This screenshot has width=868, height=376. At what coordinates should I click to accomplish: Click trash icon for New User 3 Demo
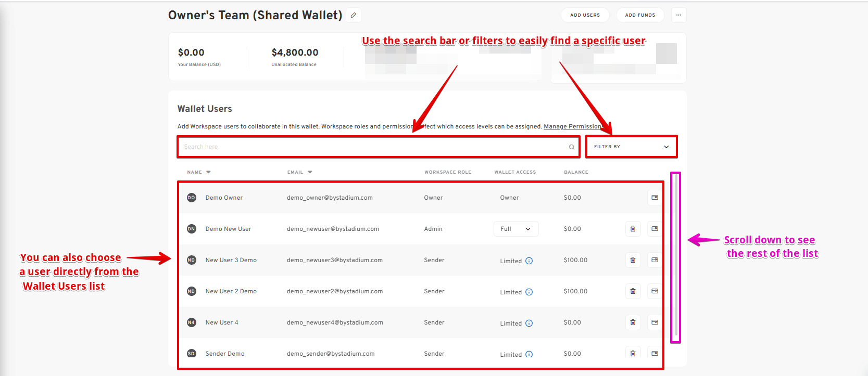(633, 260)
